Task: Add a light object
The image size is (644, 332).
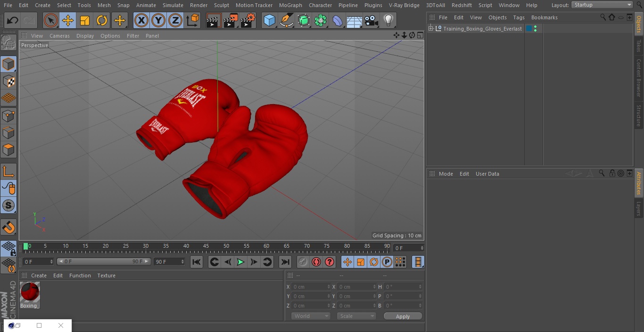Action: click(x=388, y=20)
